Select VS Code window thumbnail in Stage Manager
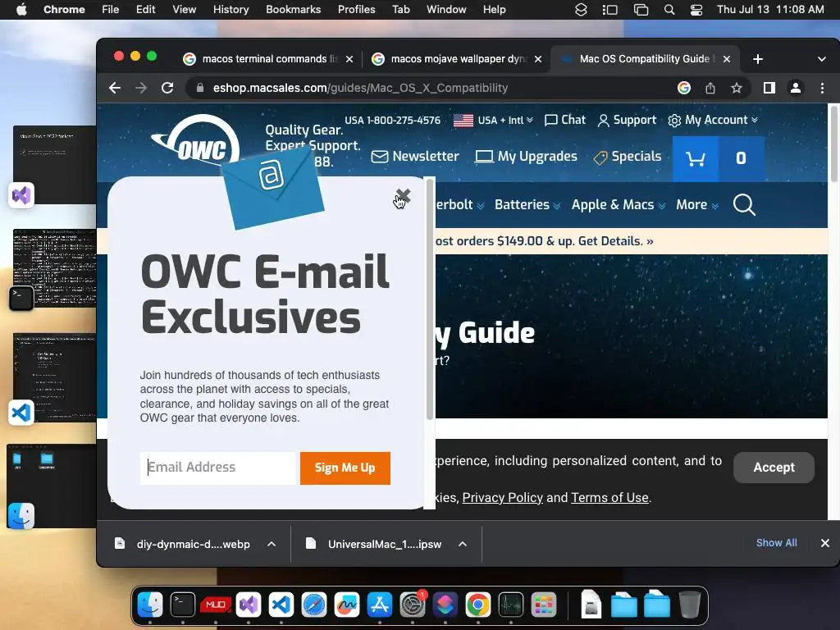The width and height of the screenshot is (840, 630). (x=55, y=377)
